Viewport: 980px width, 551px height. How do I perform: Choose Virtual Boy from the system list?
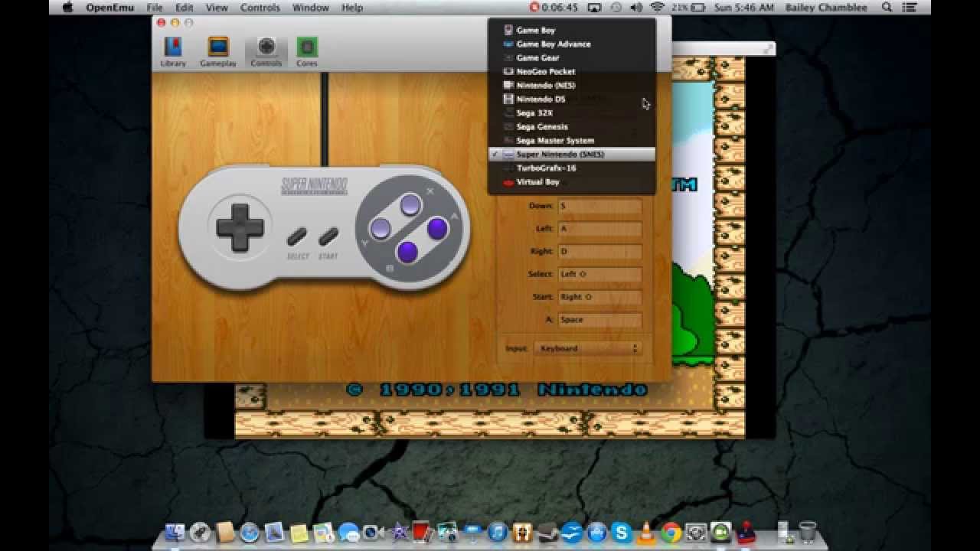tap(572, 182)
